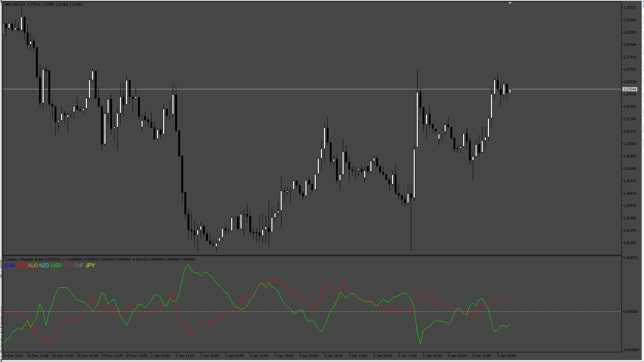The height and width of the screenshot is (362, 644).
Task: Click the 8 Jan 19:00 time label
Action: click(507, 356)
